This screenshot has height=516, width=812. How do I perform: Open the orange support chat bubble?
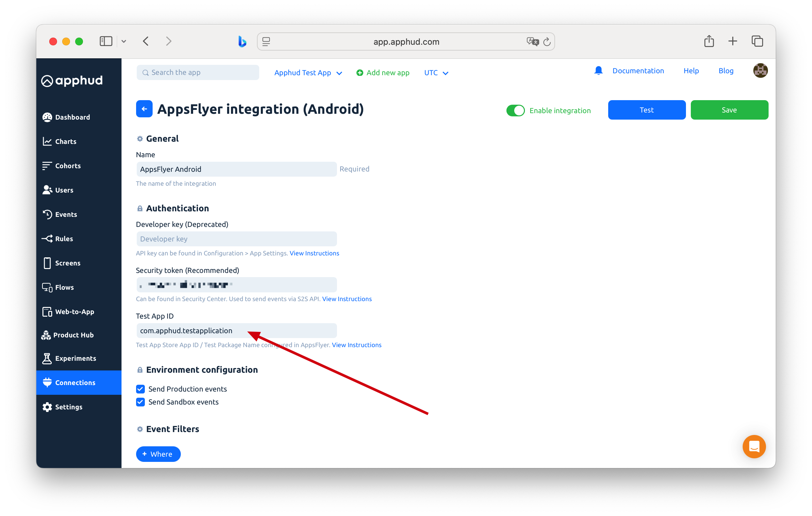754,447
